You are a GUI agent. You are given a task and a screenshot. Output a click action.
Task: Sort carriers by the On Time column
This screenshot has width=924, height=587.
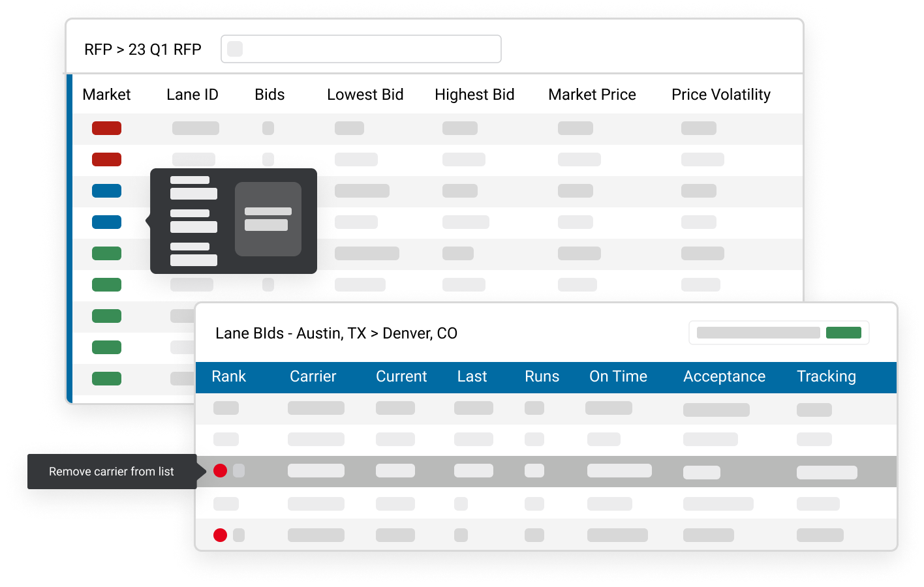click(618, 376)
